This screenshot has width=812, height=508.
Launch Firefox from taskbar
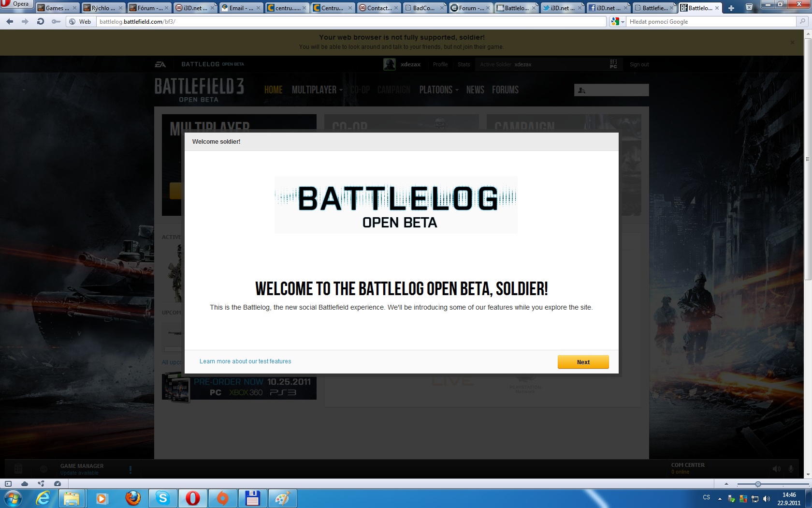click(132, 498)
